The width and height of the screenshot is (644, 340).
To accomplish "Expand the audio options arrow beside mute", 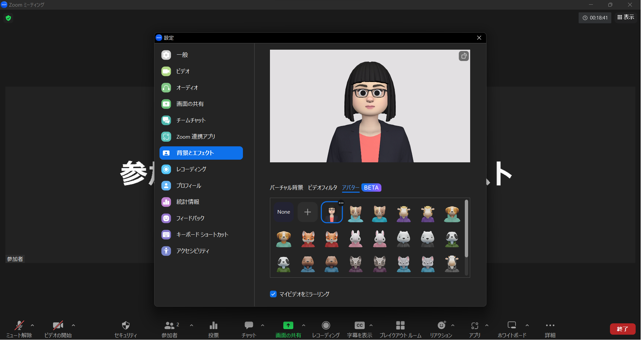I will coord(32,325).
